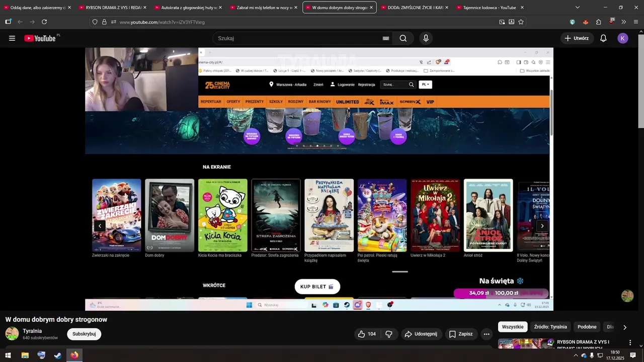Select the Wszystkie filter chip

coord(513,327)
